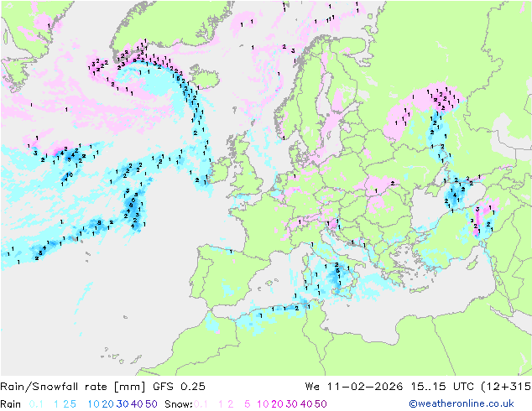Select the snow legend value 20
The image size is (532, 411).
277,404
